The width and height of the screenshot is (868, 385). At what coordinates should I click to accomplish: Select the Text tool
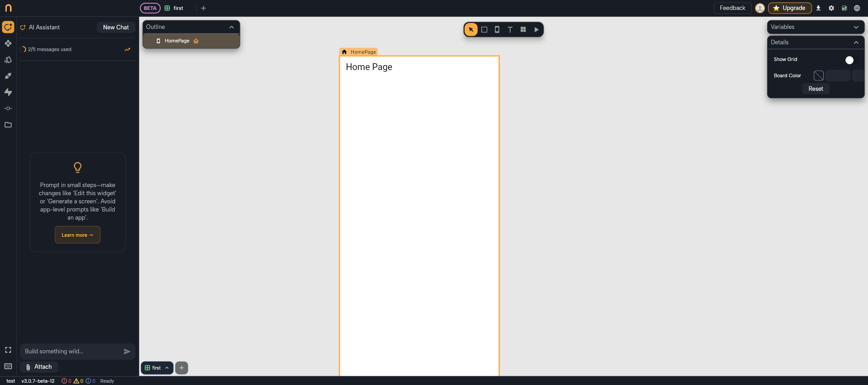pos(510,30)
